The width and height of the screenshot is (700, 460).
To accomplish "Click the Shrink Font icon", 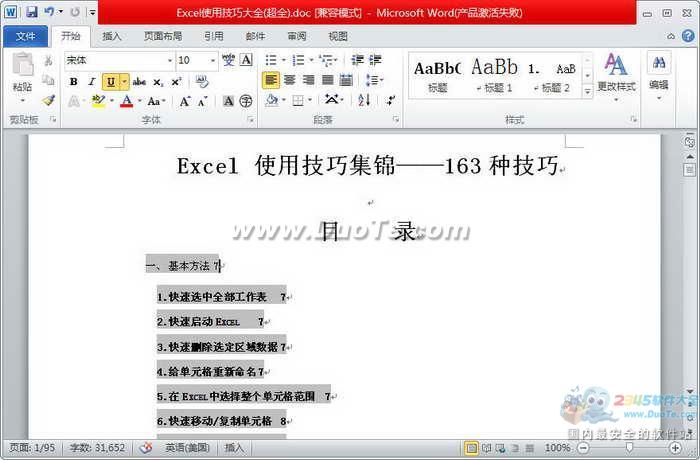I will click(202, 101).
